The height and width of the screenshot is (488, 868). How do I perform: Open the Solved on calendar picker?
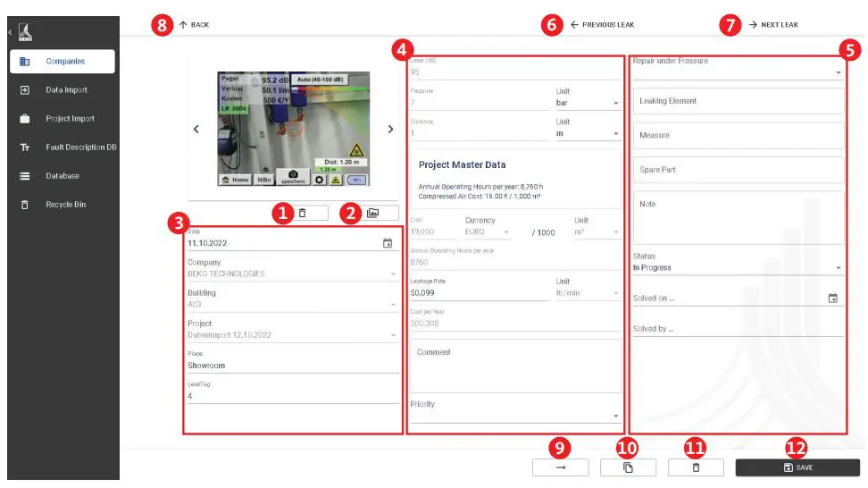pos(832,298)
